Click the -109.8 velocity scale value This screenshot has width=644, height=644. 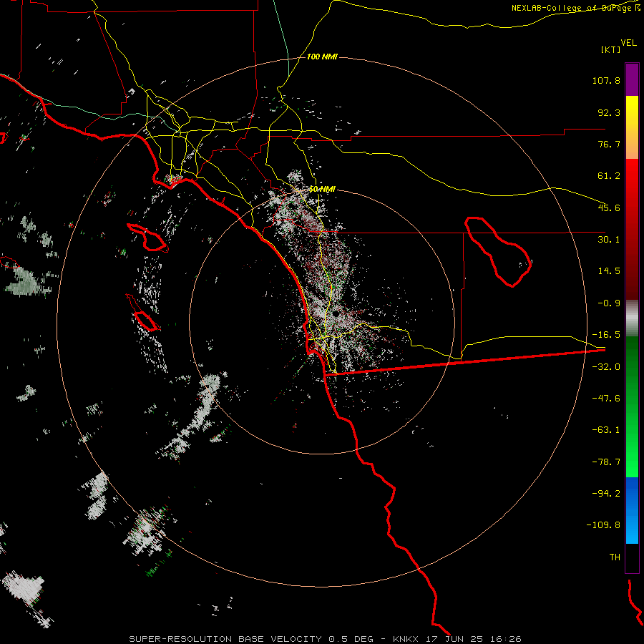[603, 525]
